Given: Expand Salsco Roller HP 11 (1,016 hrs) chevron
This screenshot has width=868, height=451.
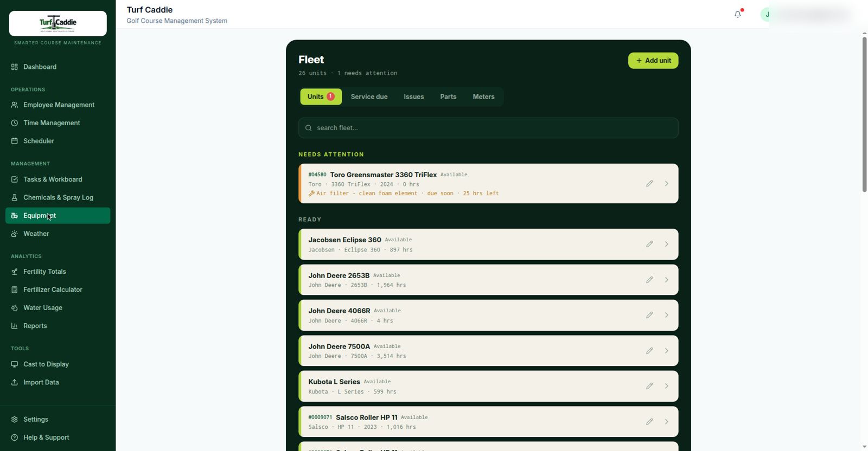Looking at the screenshot, I should [667, 422].
